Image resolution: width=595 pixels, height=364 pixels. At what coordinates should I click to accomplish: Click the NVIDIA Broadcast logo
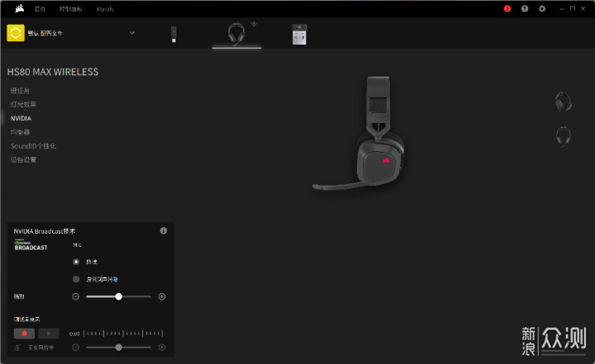[31, 245]
